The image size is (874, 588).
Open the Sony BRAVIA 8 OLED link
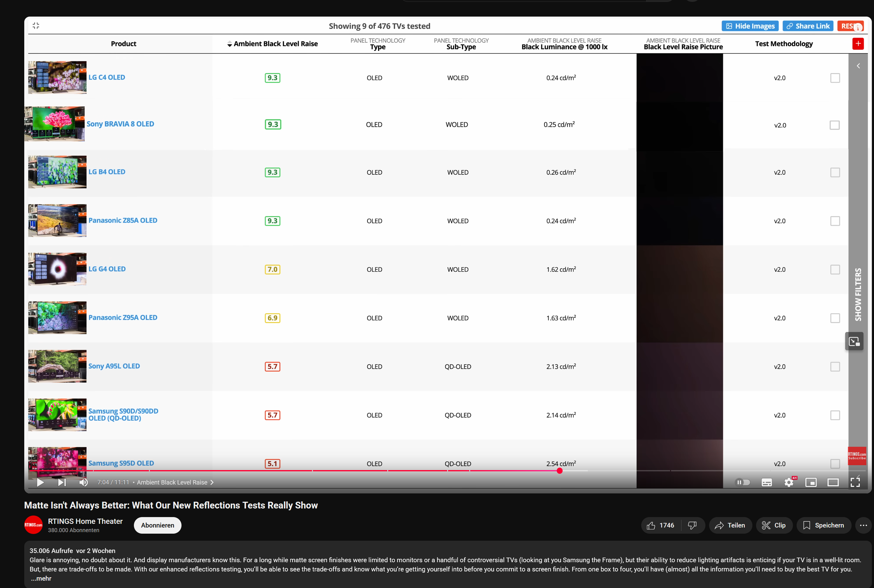pos(120,124)
